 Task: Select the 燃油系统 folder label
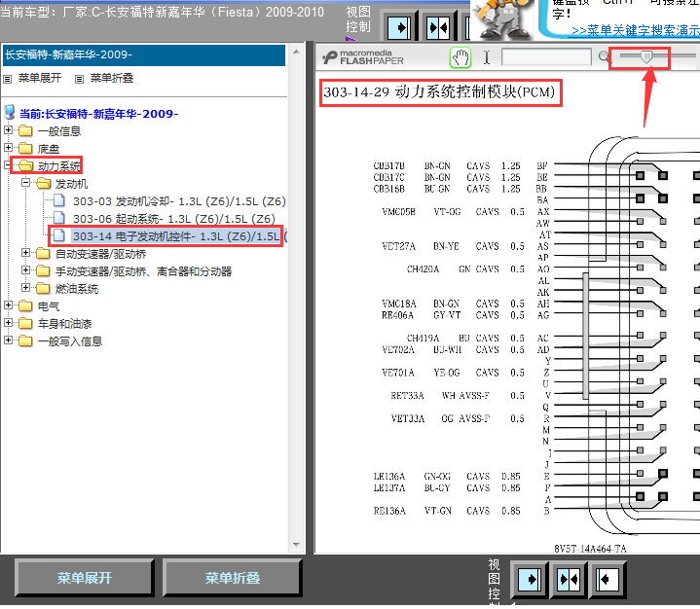click(77, 289)
